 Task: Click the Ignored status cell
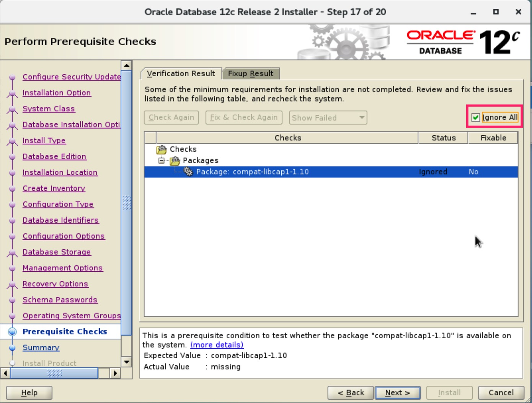tap(443, 172)
